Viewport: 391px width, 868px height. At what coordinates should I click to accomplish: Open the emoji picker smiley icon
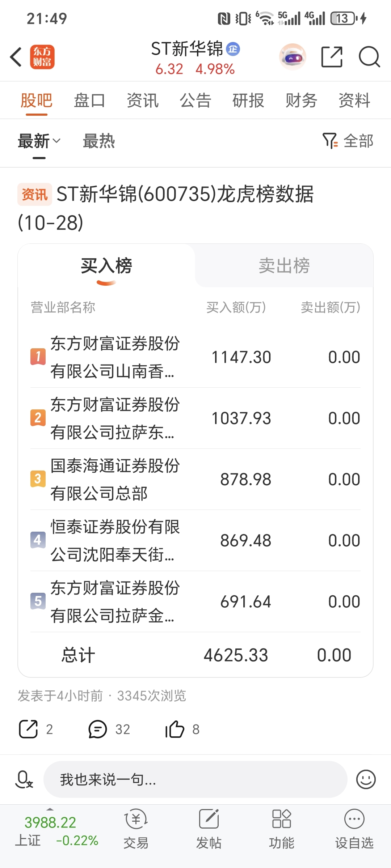click(366, 779)
